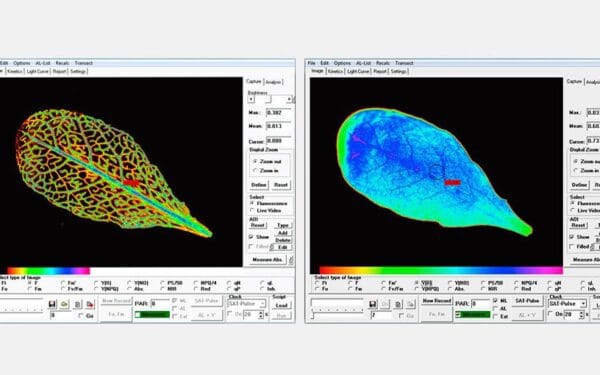Click the brightness left arrow in left window
Image resolution: width=600 pixels, height=375 pixels.
(251, 99)
